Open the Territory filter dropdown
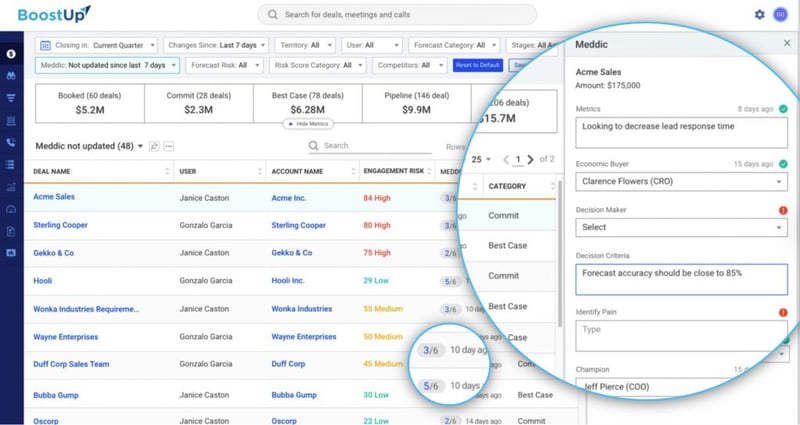Screen dimensions: 800x425 pyautogui.click(x=305, y=45)
